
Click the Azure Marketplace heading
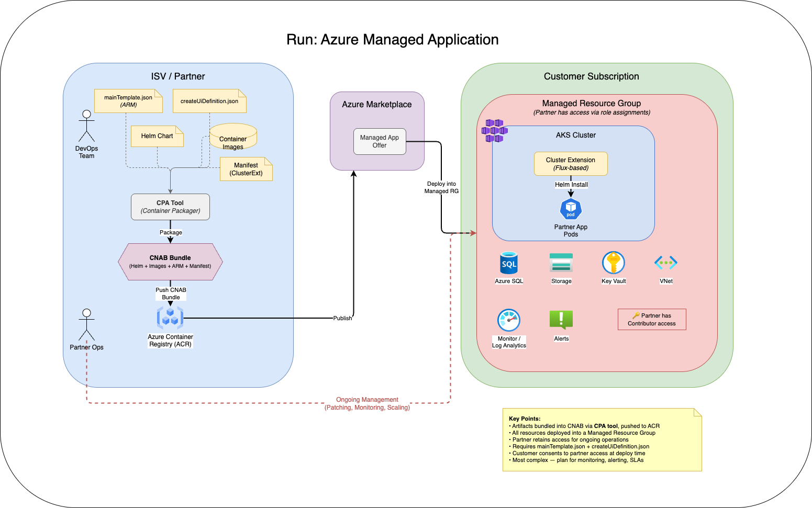coord(377,105)
